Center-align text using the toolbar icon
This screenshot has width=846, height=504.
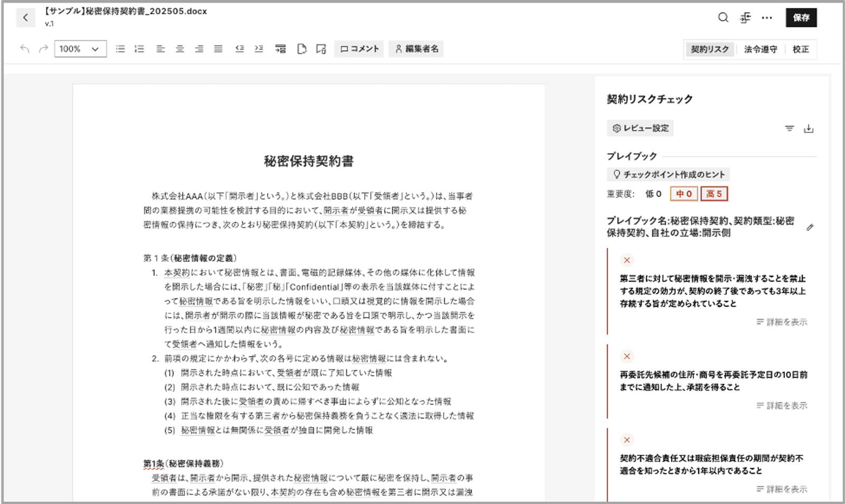180,49
